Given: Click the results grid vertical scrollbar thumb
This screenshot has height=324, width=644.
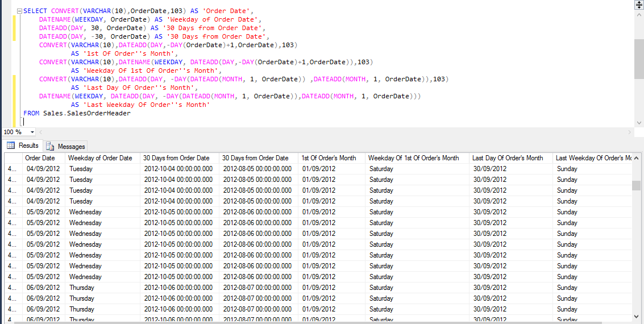Looking at the screenshot, I should (x=636, y=185).
